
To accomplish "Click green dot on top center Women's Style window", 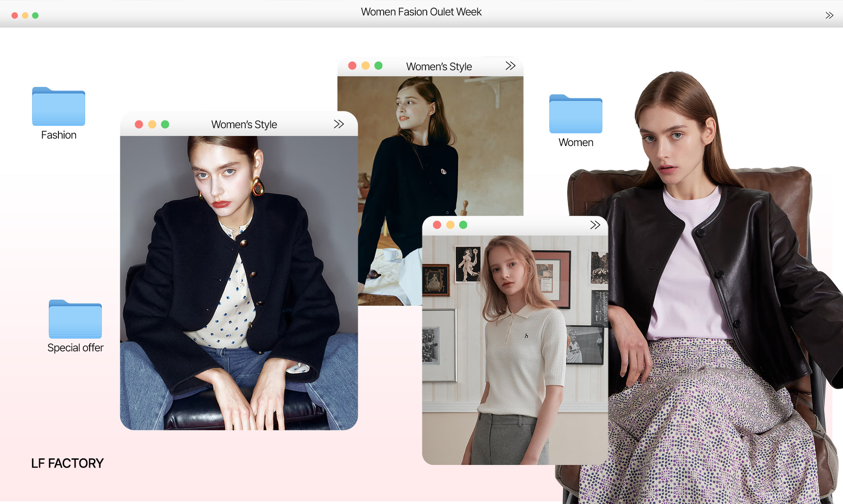I will point(378,66).
